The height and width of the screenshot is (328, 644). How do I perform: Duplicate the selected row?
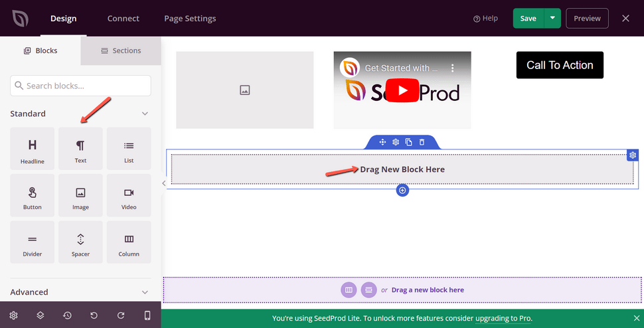coord(409,142)
